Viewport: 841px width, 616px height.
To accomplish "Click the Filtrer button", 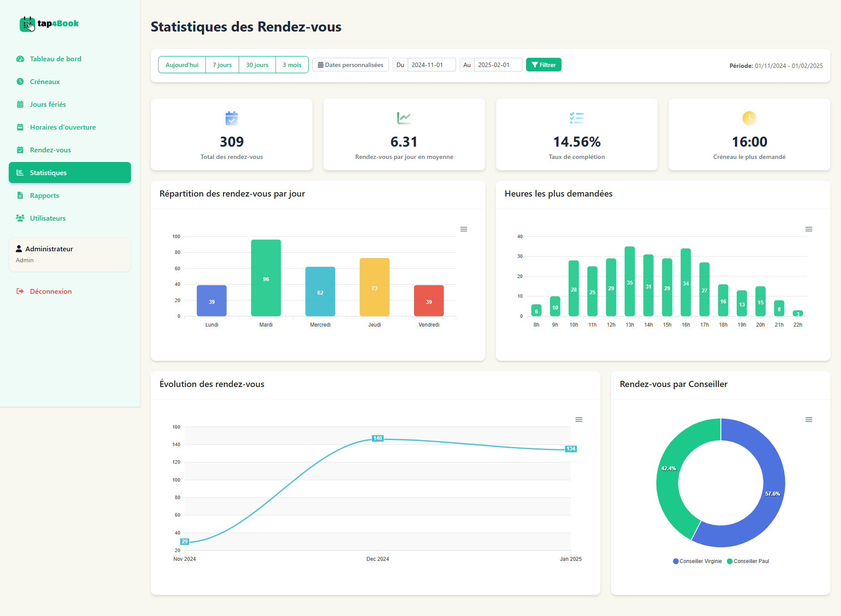I will coord(544,64).
